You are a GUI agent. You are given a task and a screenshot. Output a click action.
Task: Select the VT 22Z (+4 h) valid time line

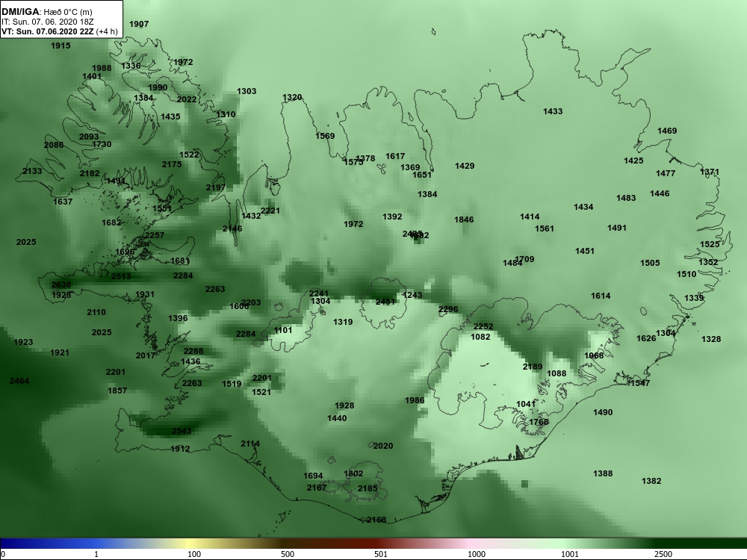point(59,31)
